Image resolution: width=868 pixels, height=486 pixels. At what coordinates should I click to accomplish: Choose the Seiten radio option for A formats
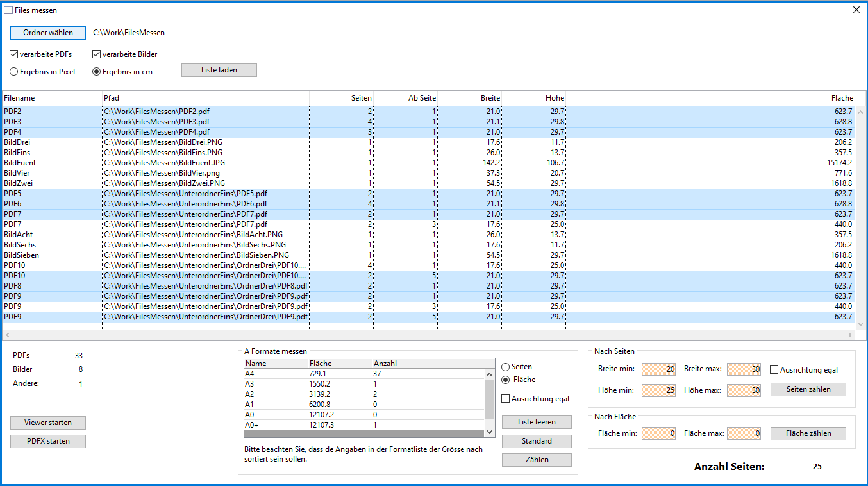[506, 367]
